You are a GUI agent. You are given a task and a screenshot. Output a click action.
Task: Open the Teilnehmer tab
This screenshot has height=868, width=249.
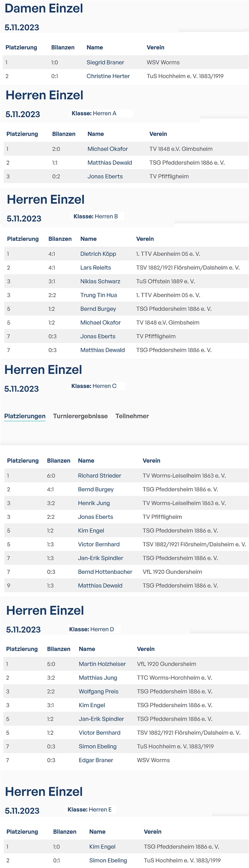click(x=132, y=416)
